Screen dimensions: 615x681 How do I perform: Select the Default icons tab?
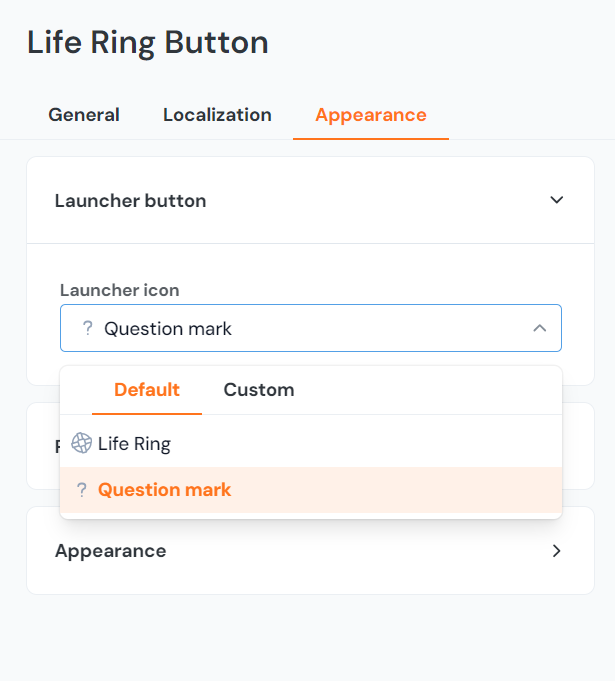point(147,390)
